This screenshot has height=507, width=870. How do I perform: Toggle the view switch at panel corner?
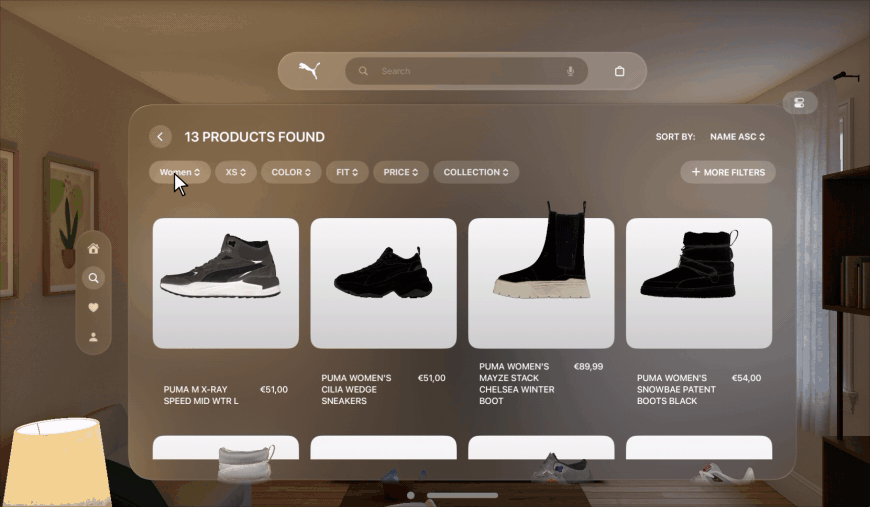pos(800,103)
